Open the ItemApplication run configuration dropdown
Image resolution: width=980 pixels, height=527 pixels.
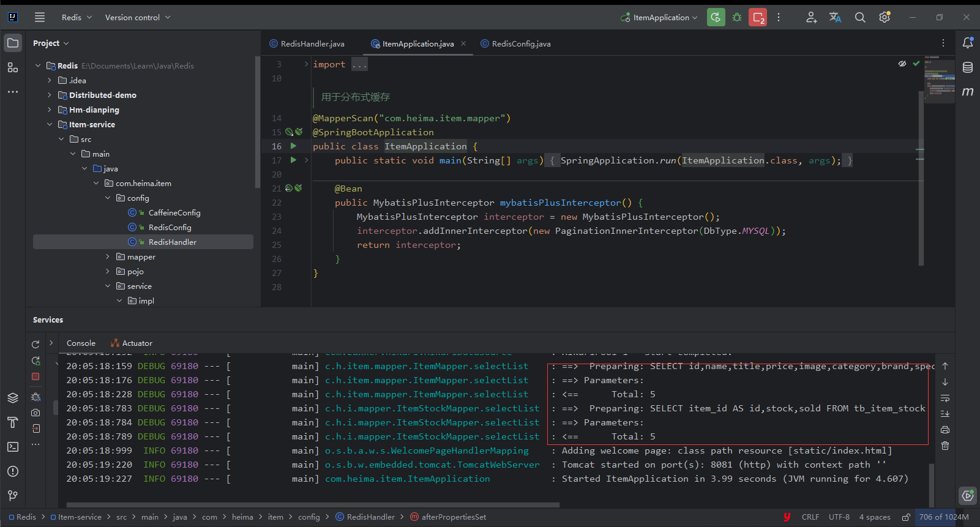click(659, 17)
